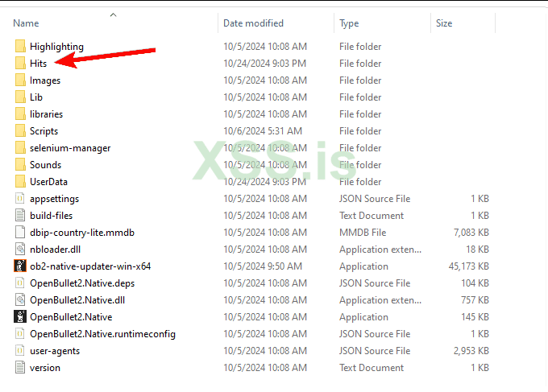This screenshot has width=548, height=392.
Task: Click the ob2-native-updater-win-x64 application icon
Action: [x=20, y=266]
